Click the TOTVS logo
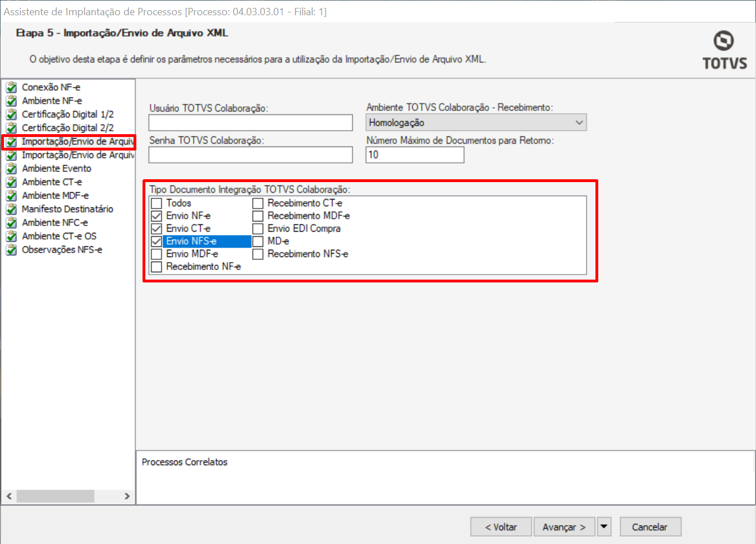Screen dimensions: 756x544 click(724, 50)
